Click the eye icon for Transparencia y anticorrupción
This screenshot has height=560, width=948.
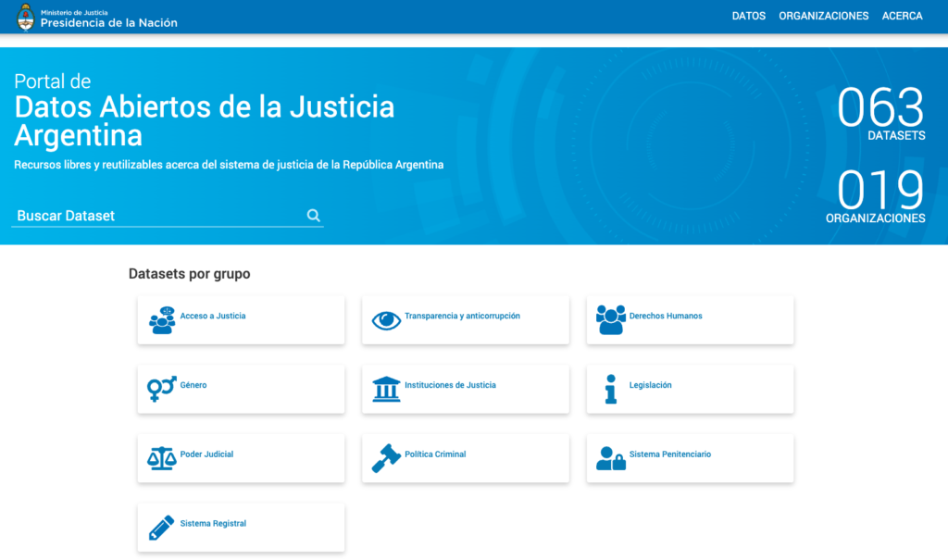[x=386, y=320]
